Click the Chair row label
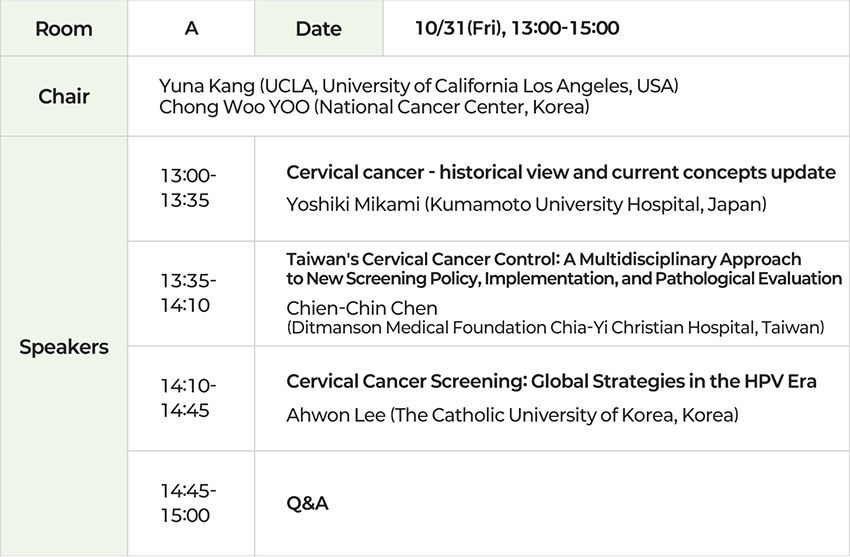850x557 pixels. [x=63, y=96]
